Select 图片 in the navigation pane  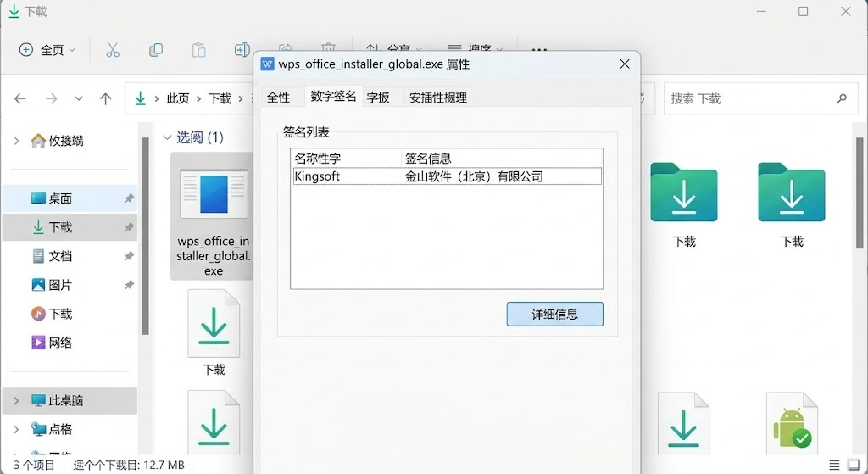(x=70, y=285)
